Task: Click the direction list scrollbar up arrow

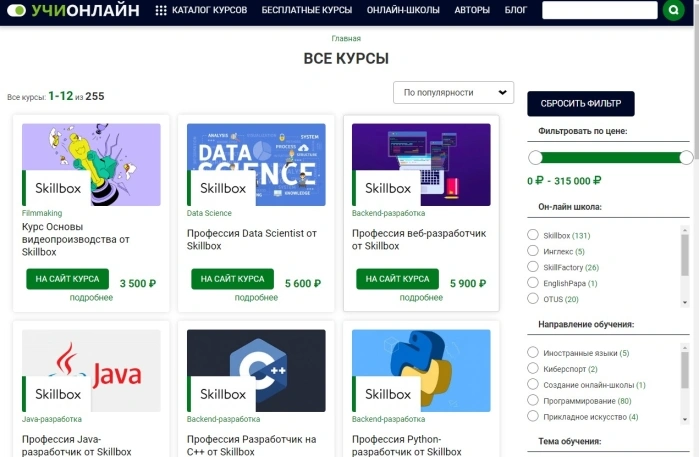Action: [685, 347]
